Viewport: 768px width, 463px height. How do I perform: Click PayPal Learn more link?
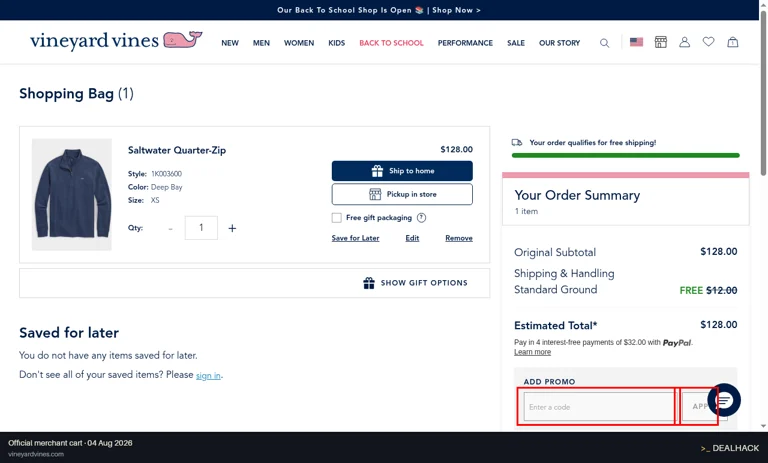[532, 352]
